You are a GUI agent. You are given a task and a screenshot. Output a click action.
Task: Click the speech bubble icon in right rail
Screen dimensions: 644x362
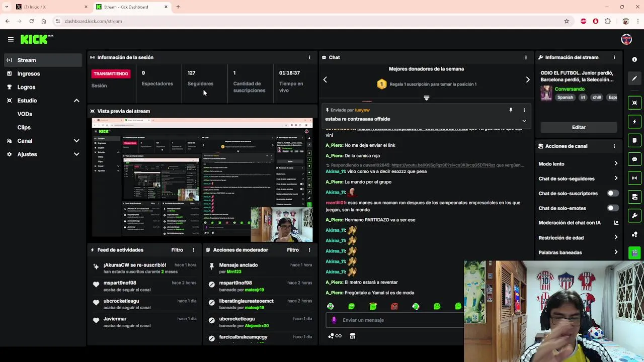tap(634, 159)
